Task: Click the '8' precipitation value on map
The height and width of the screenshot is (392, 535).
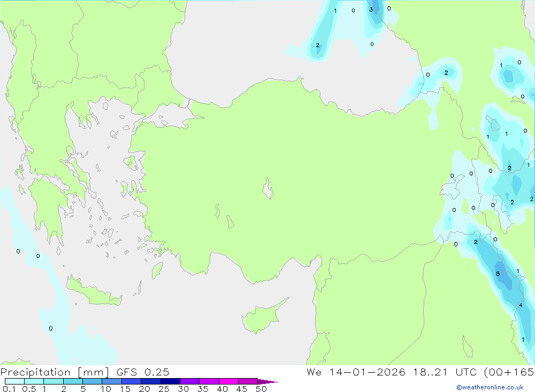Action: click(498, 274)
